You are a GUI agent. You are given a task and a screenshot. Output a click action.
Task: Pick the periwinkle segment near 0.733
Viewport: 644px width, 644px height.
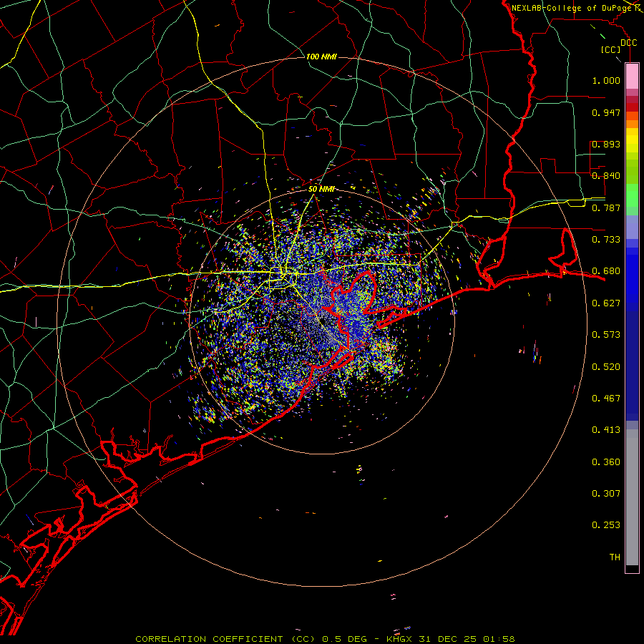632,228
